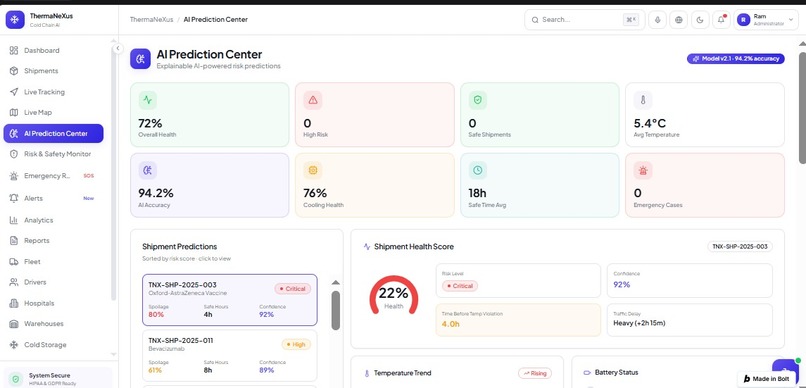Click the ThermaNeXus snowflake logo icon
This screenshot has width=806, height=388.
point(15,20)
